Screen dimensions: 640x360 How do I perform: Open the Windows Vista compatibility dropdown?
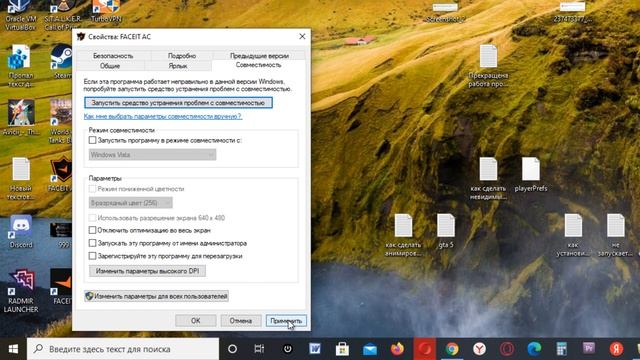tap(152, 155)
